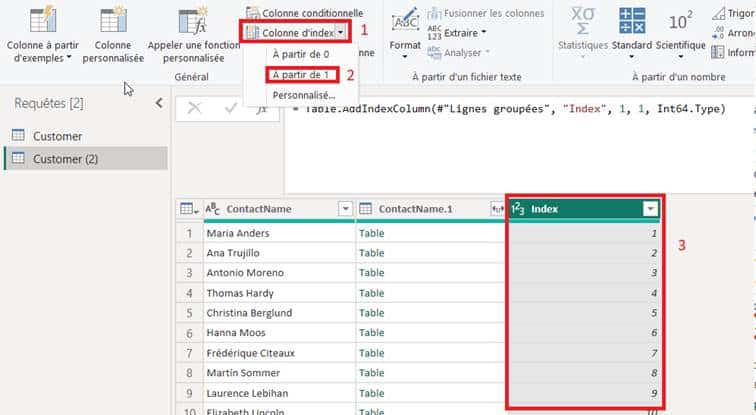Open the Scientifique 10² tool

pyautogui.click(x=681, y=21)
